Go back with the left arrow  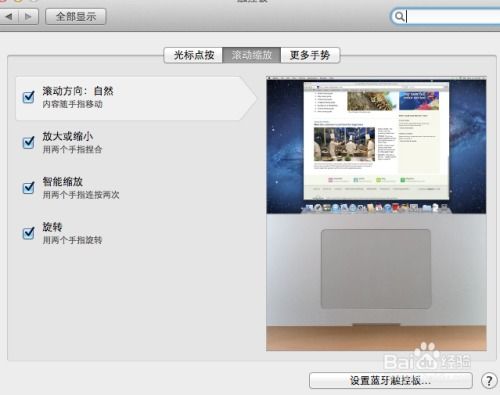coord(9,16)
